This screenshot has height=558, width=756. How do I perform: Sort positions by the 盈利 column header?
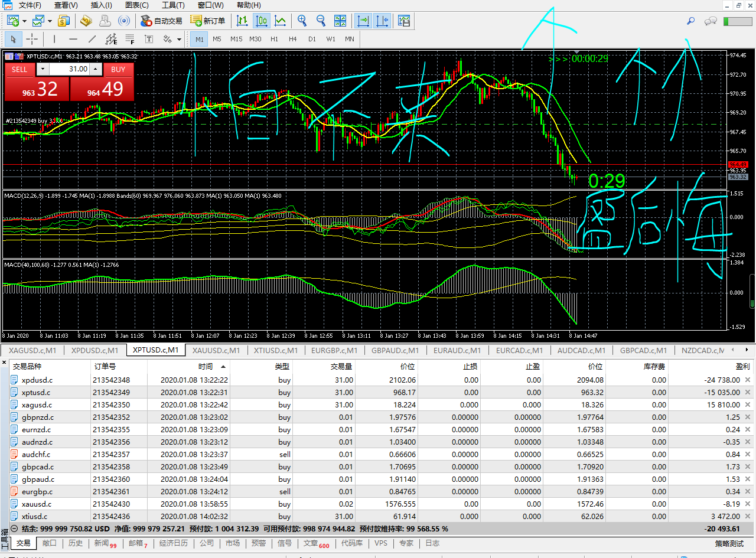pos(711,366)
